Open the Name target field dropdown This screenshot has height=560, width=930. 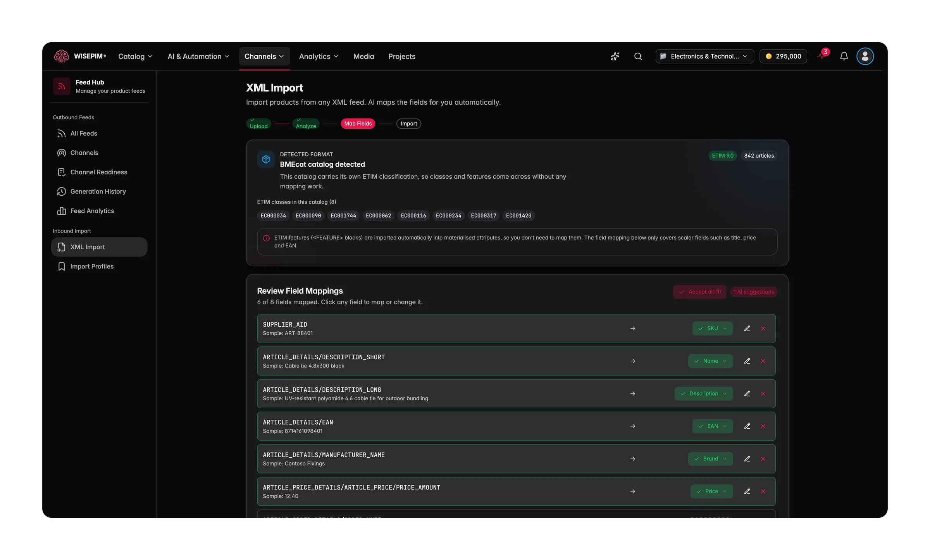710,361
